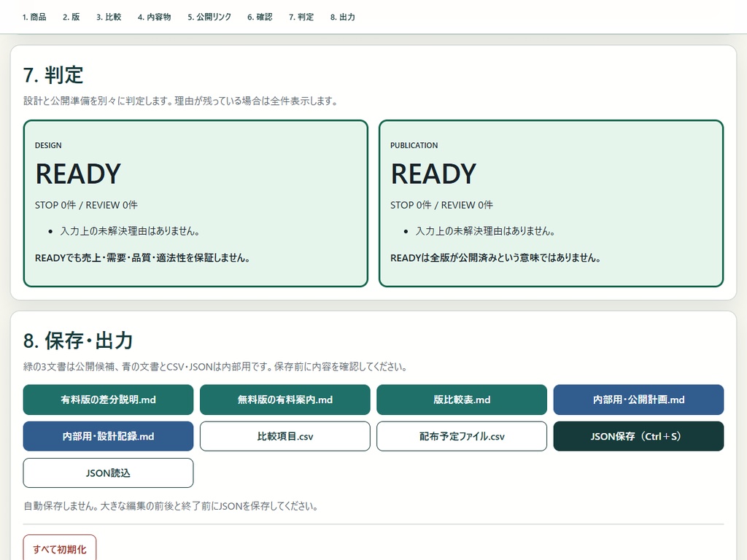This screenshot has width=747, height=560.
Task: Jump to the 8. 出力 section
Action: [343, 17]
